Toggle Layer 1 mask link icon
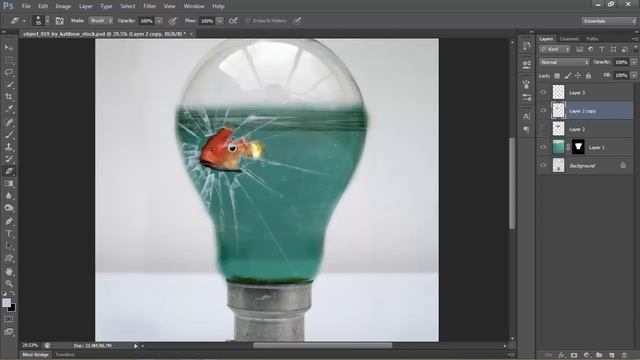 pos(568,147)
